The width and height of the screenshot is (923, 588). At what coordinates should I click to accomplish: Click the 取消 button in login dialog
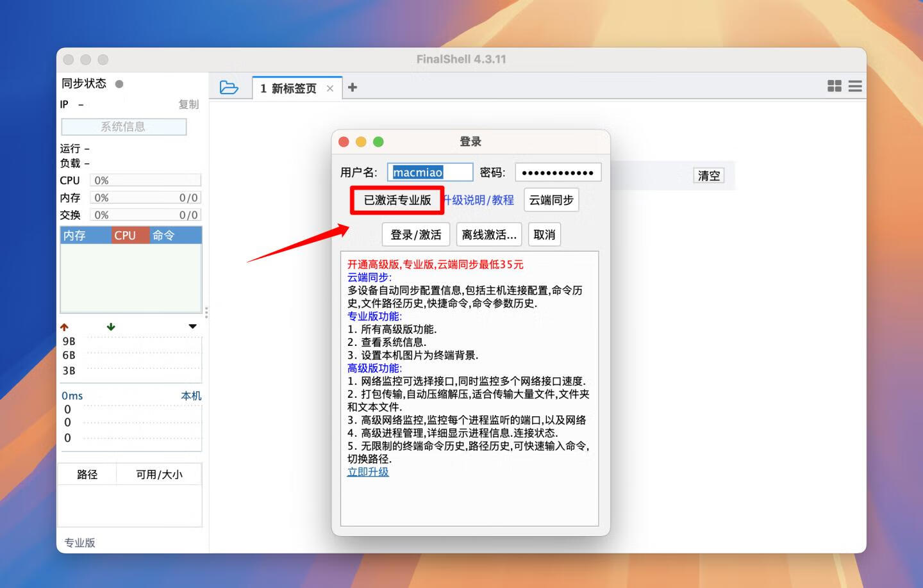coord(544,234)
